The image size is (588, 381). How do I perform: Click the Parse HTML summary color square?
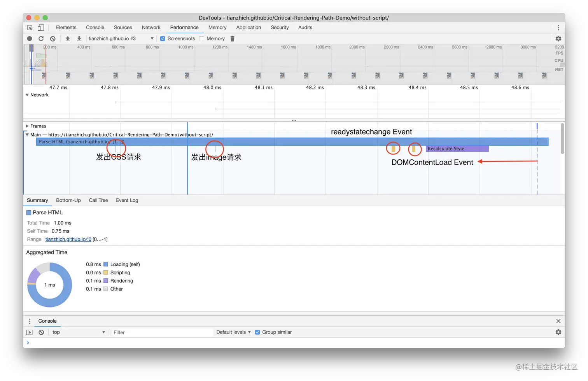tap(29, 213)
